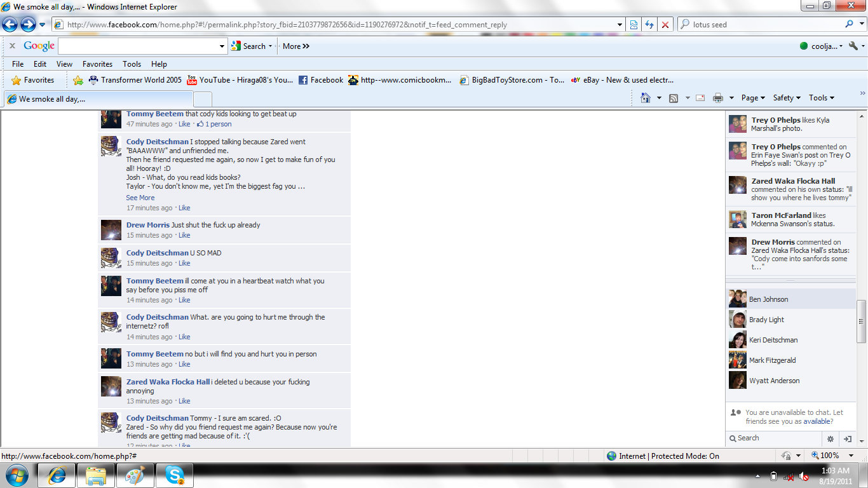Open Facebook chat options gear
868x488 pixels.
point(831,438)
